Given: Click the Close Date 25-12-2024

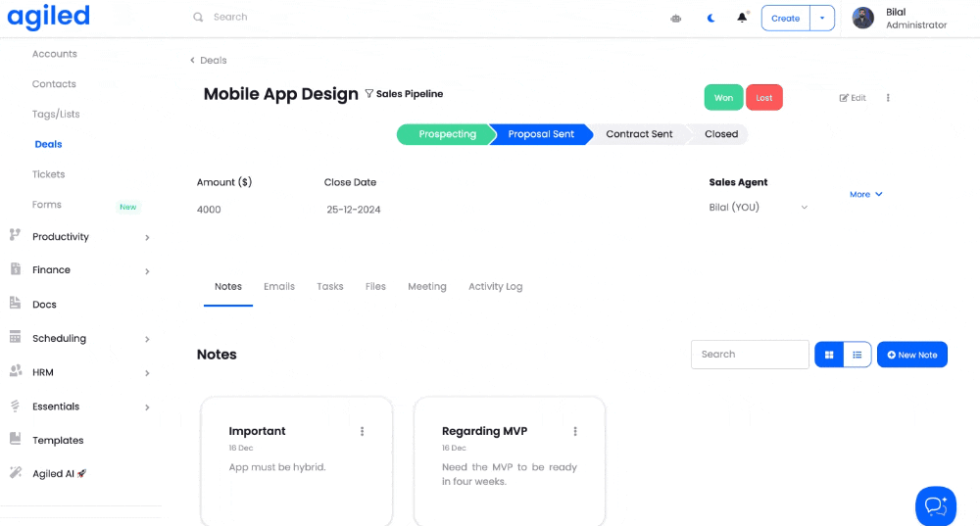Looking at the screenshot, I should tap(354, 210).
